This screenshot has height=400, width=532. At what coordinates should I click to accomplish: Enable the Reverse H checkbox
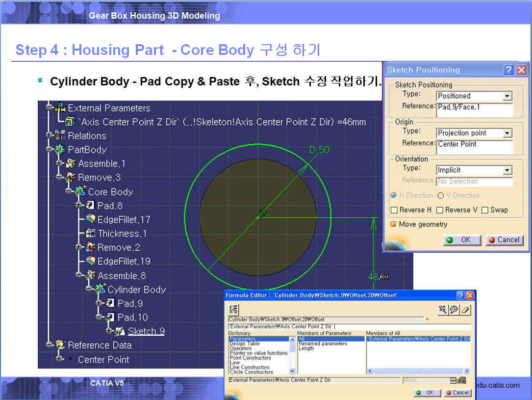[394, 210]
